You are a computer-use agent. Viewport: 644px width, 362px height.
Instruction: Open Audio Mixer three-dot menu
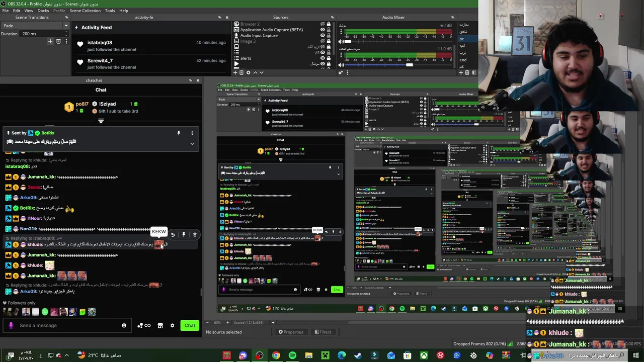pos(347,72)
